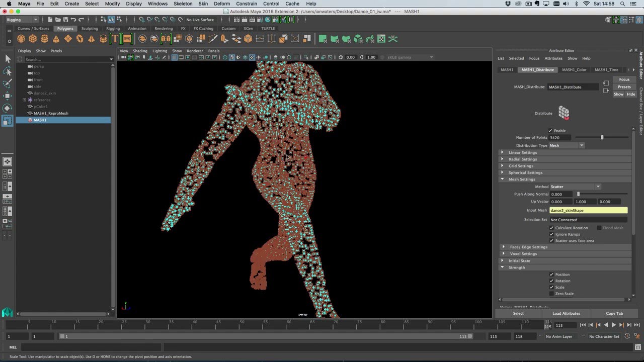Open the Sculpting shelf tab
Screen dimensions: 644x362
tap(90, 29)
